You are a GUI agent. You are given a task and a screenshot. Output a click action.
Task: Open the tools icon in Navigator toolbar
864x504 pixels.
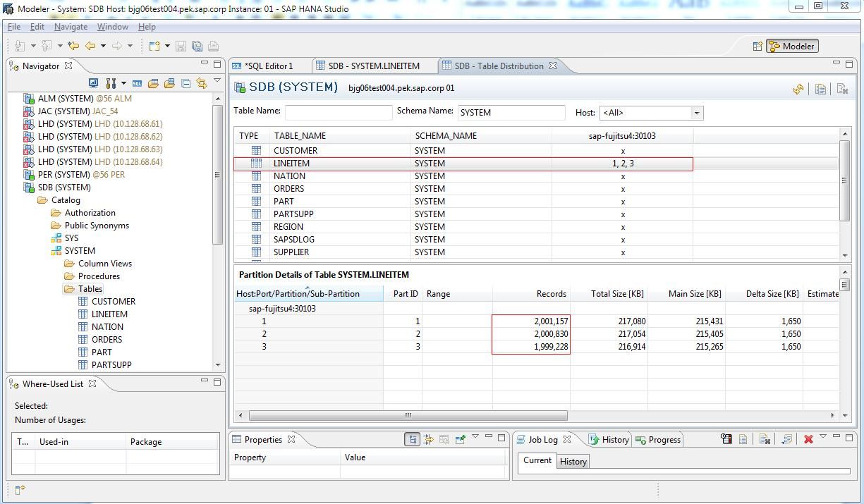[111, 83]
